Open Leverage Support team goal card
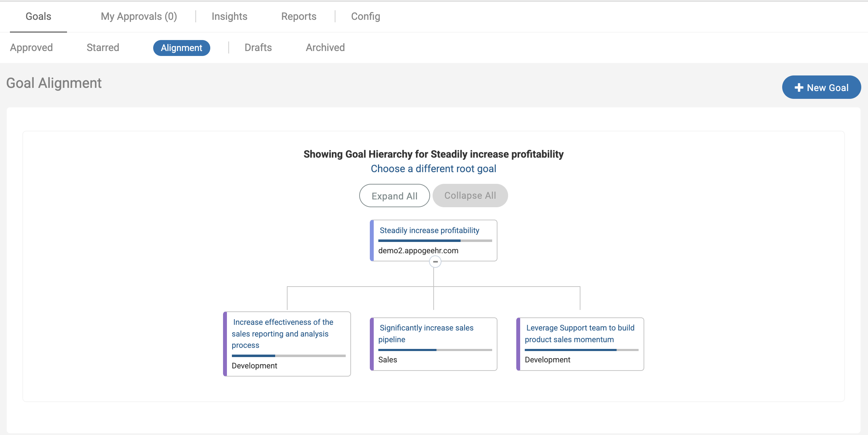Image resolution: width=868 pixels, height=435 pixels. (x=579, y=333)
